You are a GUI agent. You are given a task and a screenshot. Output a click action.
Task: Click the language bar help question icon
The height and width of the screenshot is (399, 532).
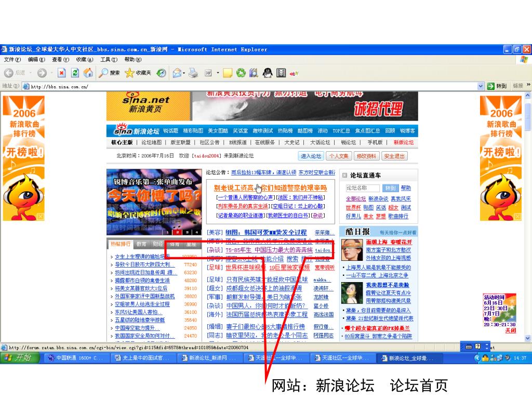(x=478, y=347)
